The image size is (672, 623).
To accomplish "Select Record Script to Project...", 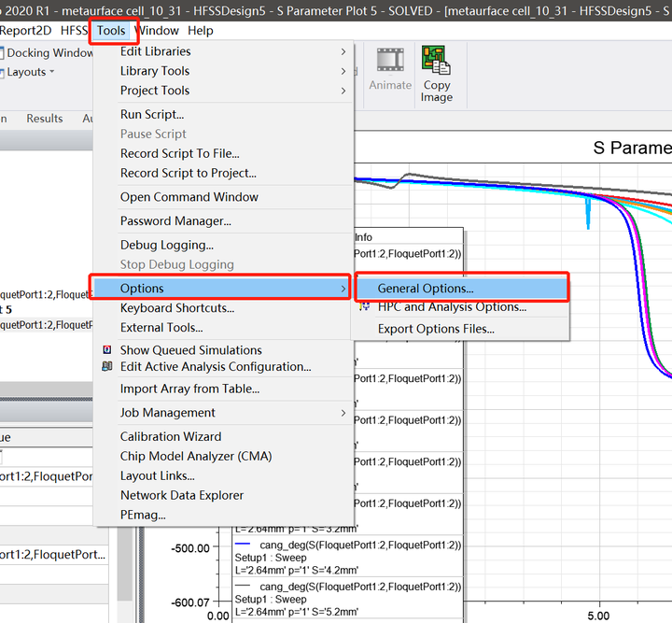I will click(x=223, y=173).
